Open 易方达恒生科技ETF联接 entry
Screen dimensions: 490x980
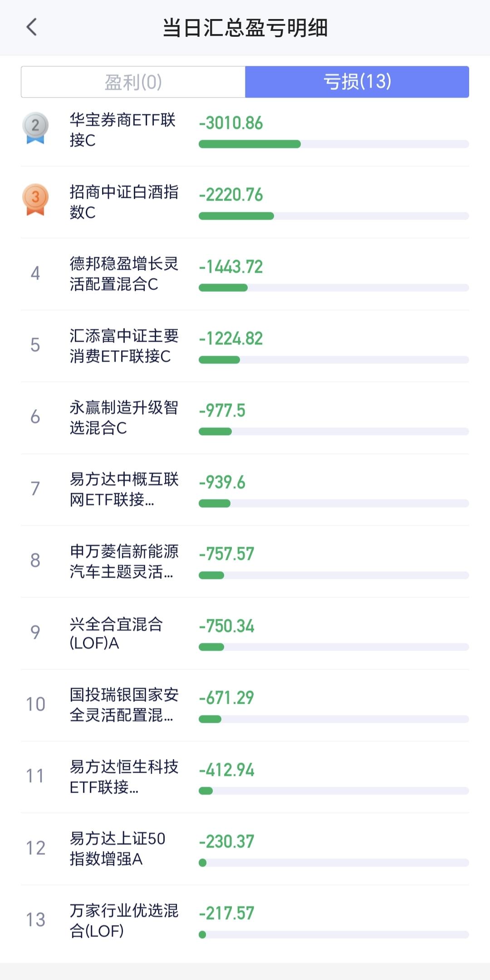245,777
